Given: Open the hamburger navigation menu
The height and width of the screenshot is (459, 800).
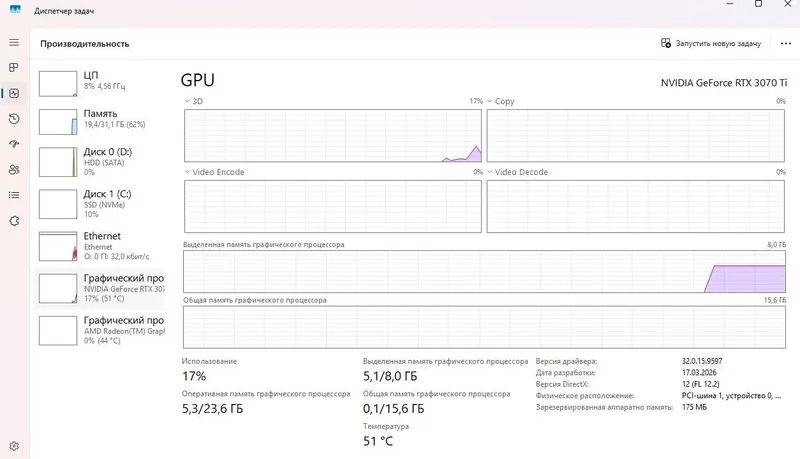Looking at the screenshot, I should (14, 42).
